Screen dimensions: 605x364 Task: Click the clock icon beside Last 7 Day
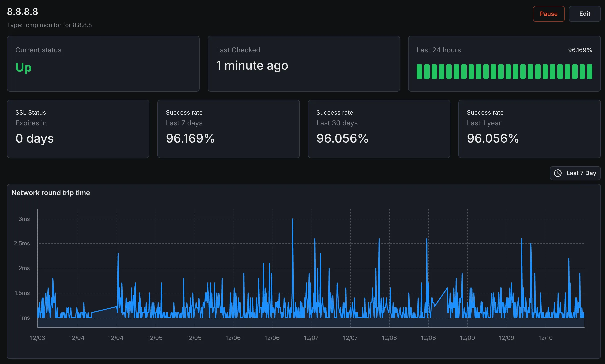click(558, 173)
